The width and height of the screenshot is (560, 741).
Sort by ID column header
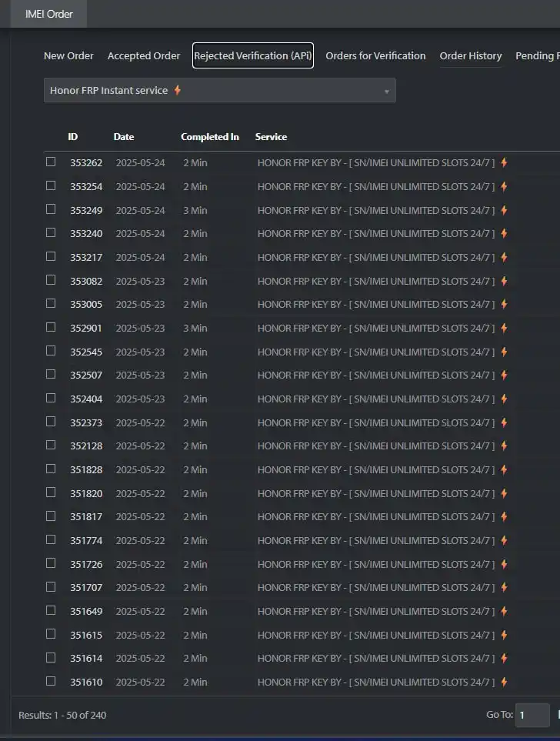pos(73,136)
